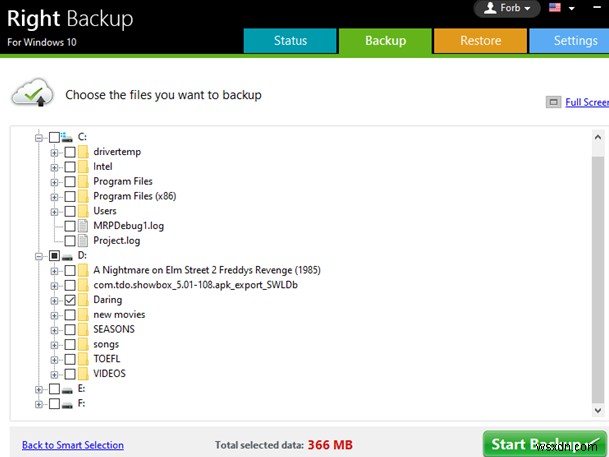The image size is (609, 457).
Task: Uncheck the Daring folder checkbox
Action: click(x=70, y=300)
